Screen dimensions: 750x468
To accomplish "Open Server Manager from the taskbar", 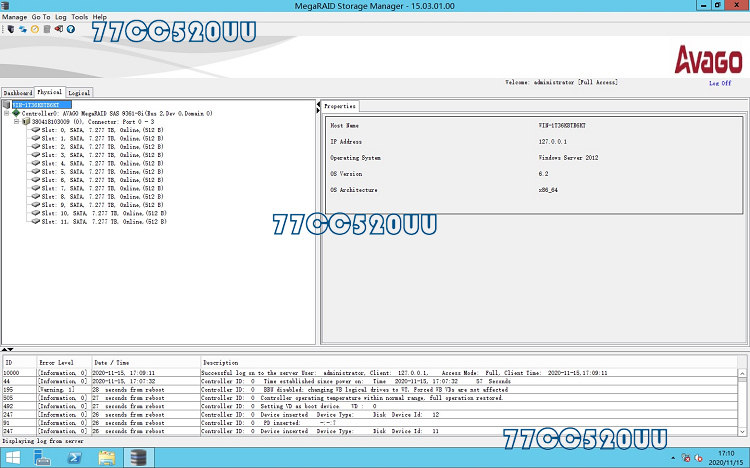I will (x=42, y=458).
